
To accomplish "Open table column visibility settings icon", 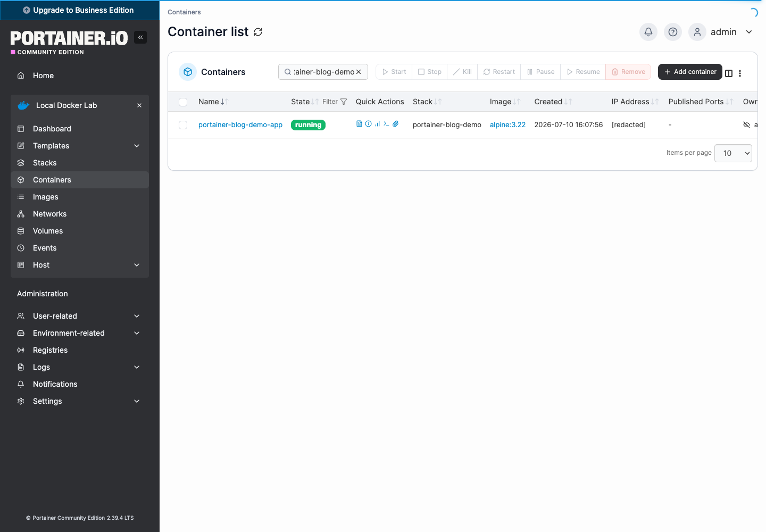I will [729, 73].
